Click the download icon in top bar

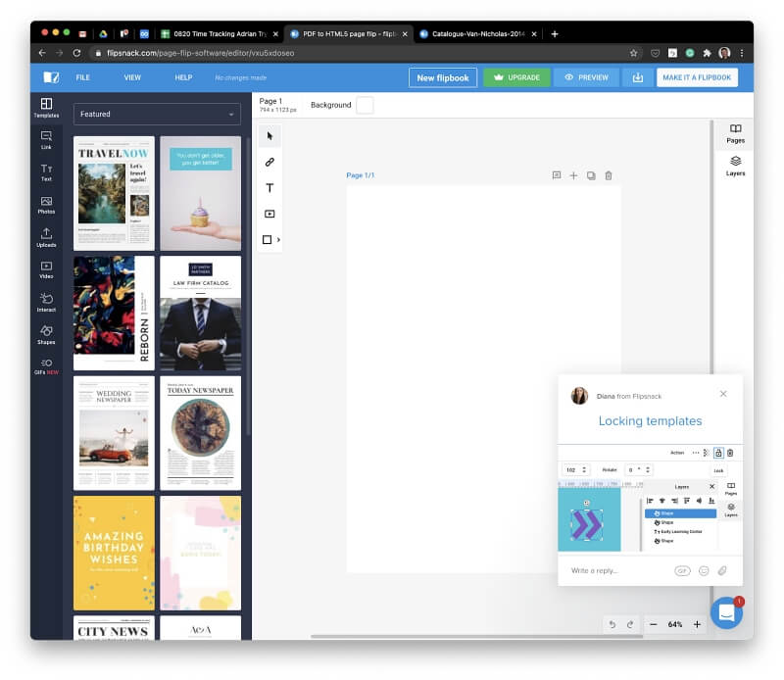tap(638, 77)
